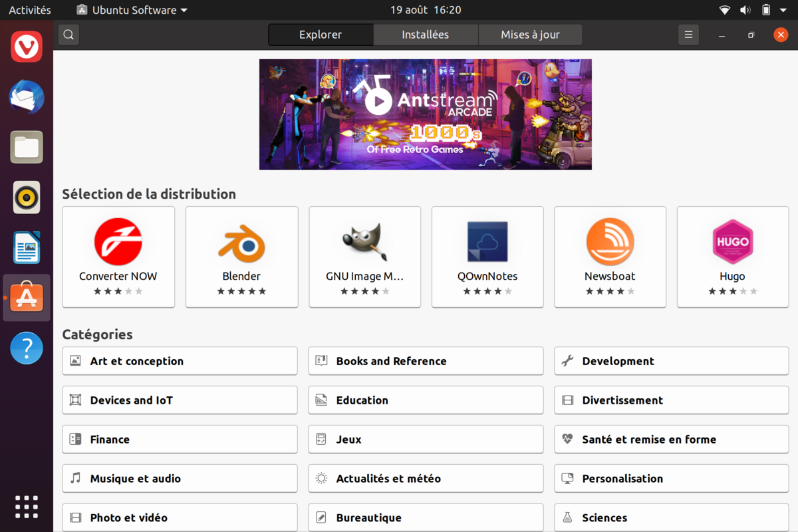The image size is (798, 532).
Task: Click the Sélection de la distribution heading
Action: (149, 194)
